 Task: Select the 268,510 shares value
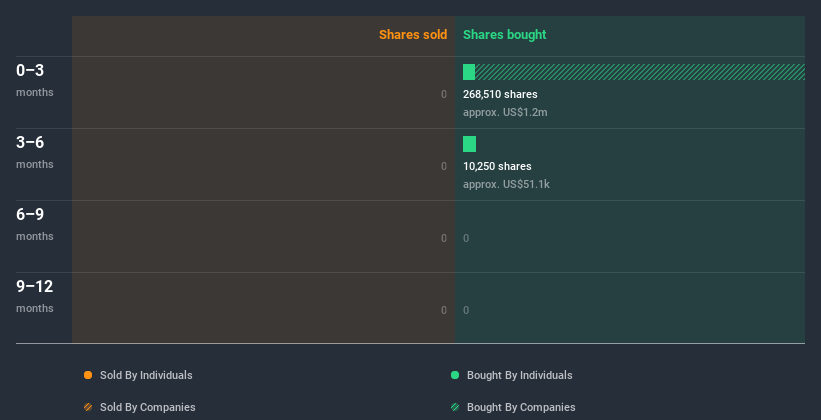[500, 94]
